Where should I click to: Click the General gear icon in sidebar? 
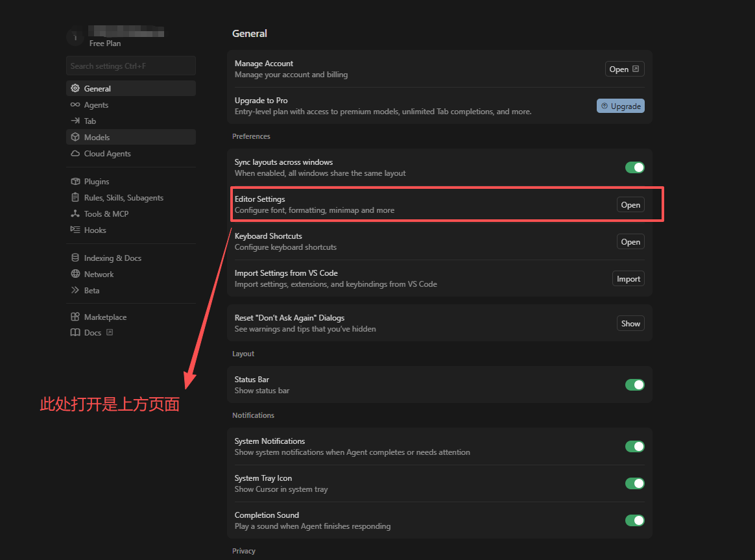(x=75, y=88)
